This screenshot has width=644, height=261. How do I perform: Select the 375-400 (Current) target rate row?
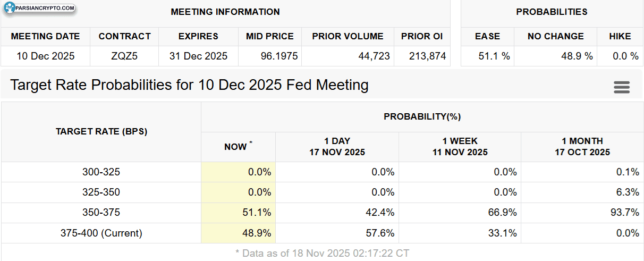pos(322,233)
